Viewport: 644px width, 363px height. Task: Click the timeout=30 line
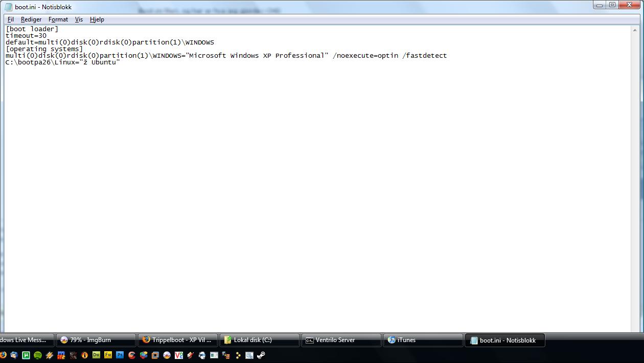pos(26,36)
